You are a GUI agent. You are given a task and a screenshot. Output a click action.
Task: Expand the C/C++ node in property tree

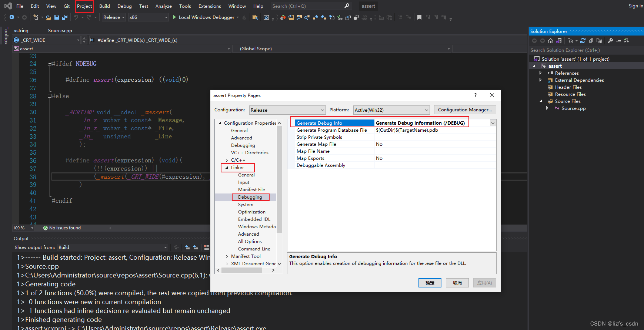coord(227,160)
